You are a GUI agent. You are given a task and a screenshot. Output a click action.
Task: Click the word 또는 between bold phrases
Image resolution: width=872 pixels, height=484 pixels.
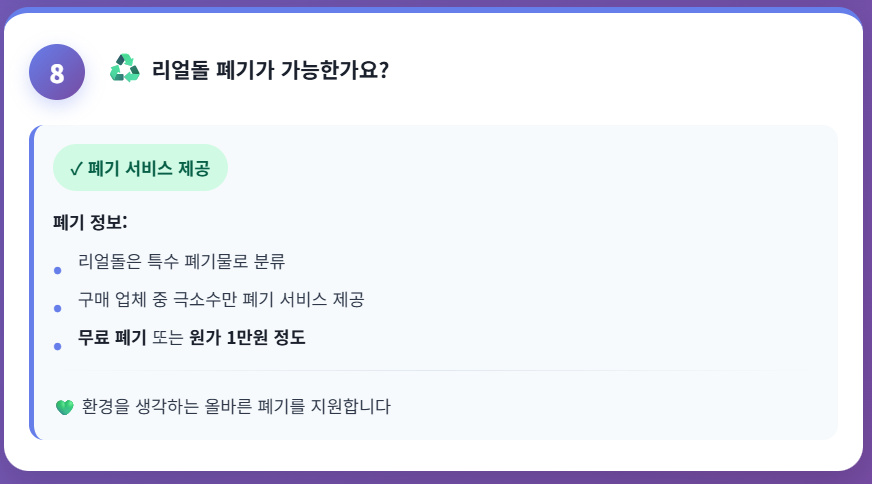pyautogui.click(x=168, y=338)
